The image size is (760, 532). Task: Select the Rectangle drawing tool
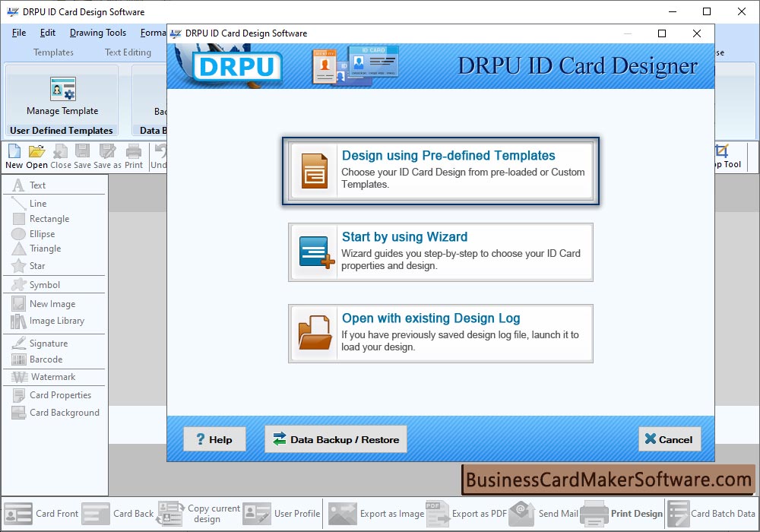(x=41, y=219)
